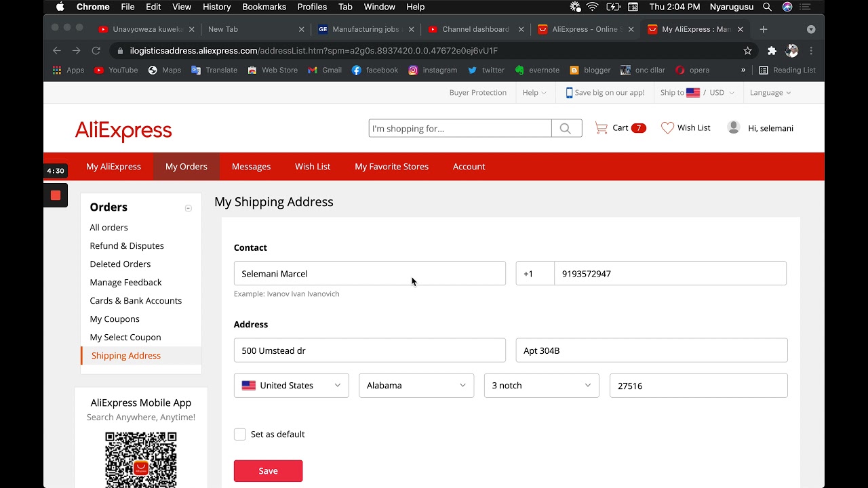The width and height of the screenshot is (868, 488).
Task: Click the phone number input field
Action: tap(670, 273)
